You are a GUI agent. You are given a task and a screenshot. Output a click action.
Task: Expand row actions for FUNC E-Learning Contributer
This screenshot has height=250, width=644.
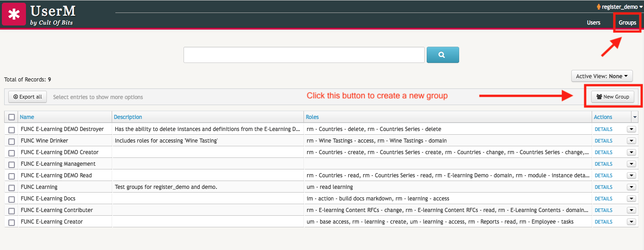coord(631,210)
